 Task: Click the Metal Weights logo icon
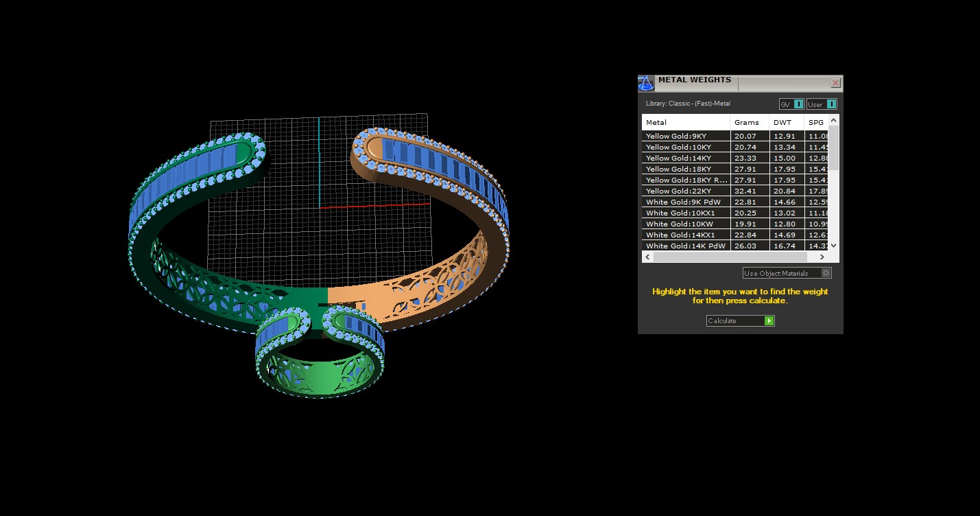click(646, 84)
